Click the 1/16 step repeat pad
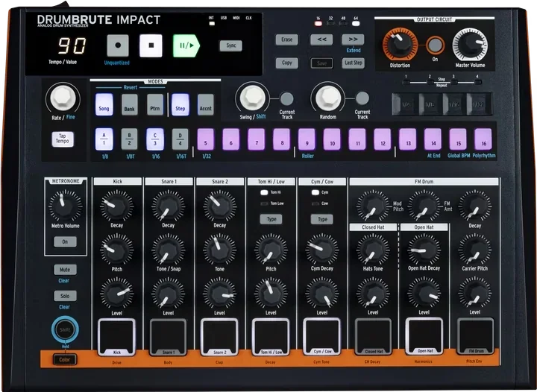Screen dimensions: 537x392 click(x=453, y=104)
